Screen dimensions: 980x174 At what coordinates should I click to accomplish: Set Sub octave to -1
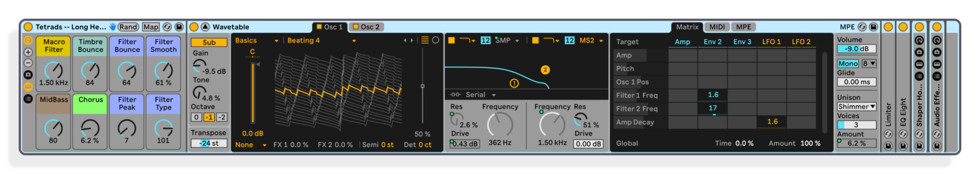[x=209, y=117]
